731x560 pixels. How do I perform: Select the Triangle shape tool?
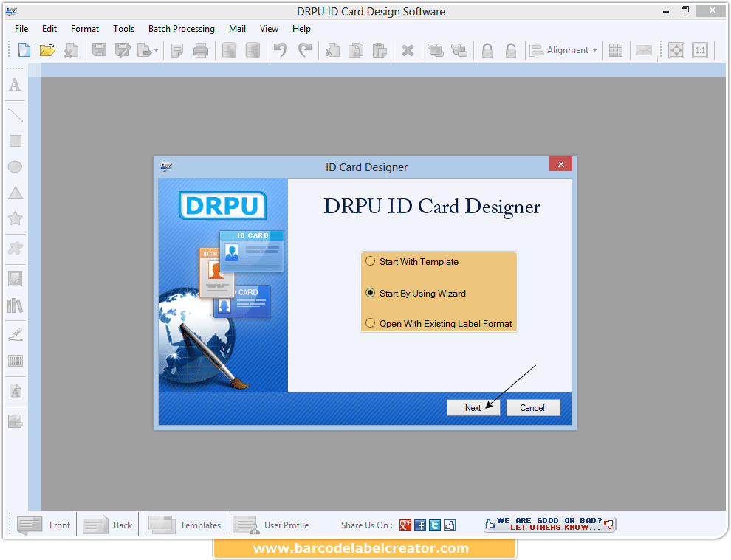(16, 193)
